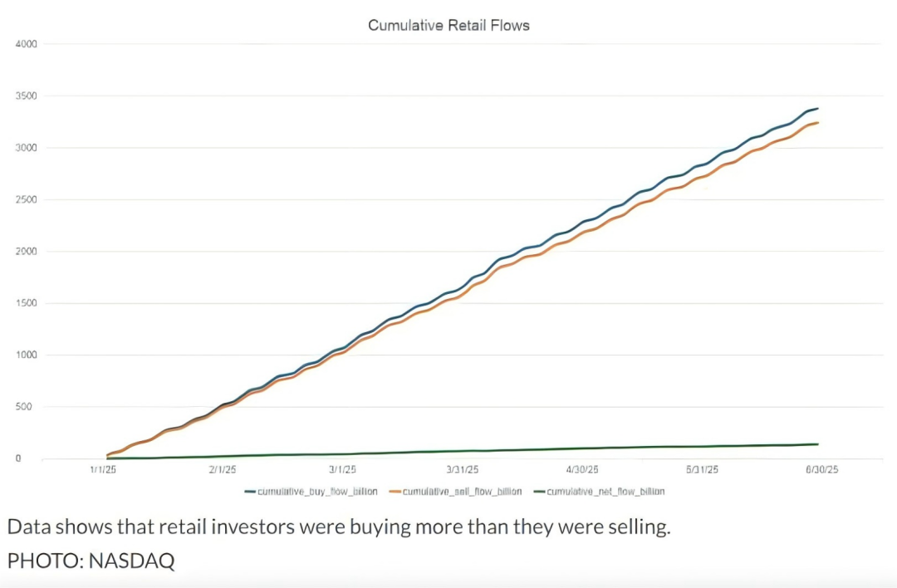
Task: Click the end point of the blue buy line
Action: coord(817,109)
